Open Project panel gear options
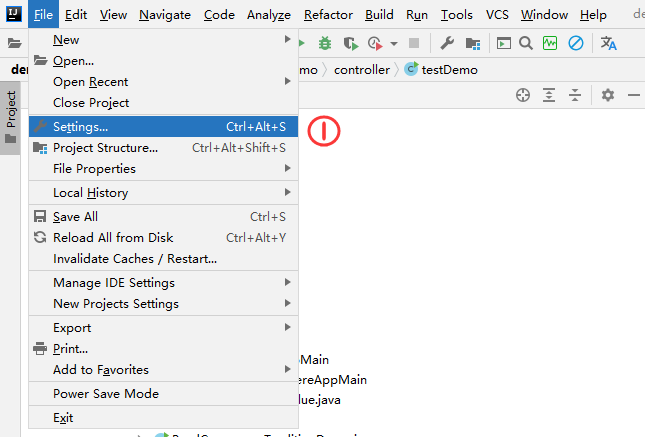The image size is (645, 437). point(608,95)
